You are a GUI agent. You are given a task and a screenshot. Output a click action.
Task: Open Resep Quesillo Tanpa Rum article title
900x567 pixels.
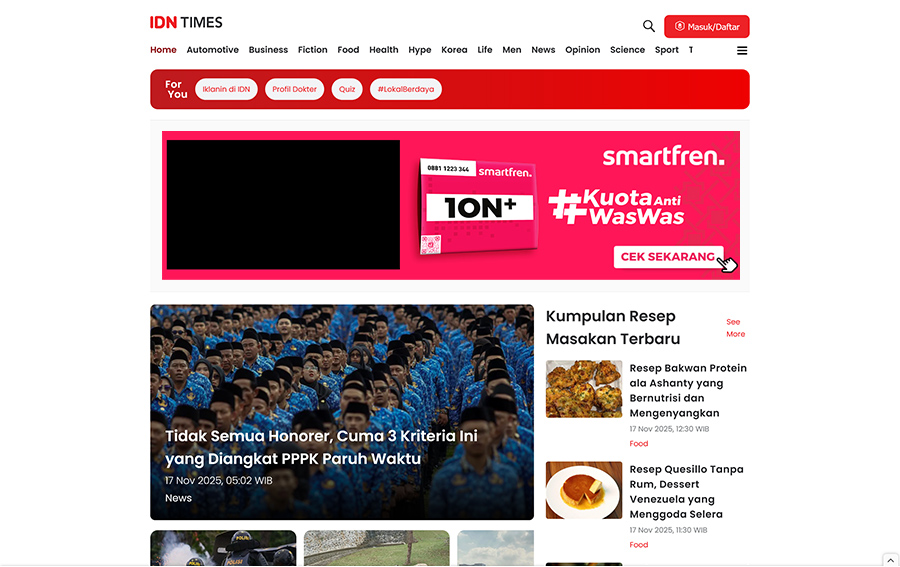pyautogui.click(x=686, y=491)
